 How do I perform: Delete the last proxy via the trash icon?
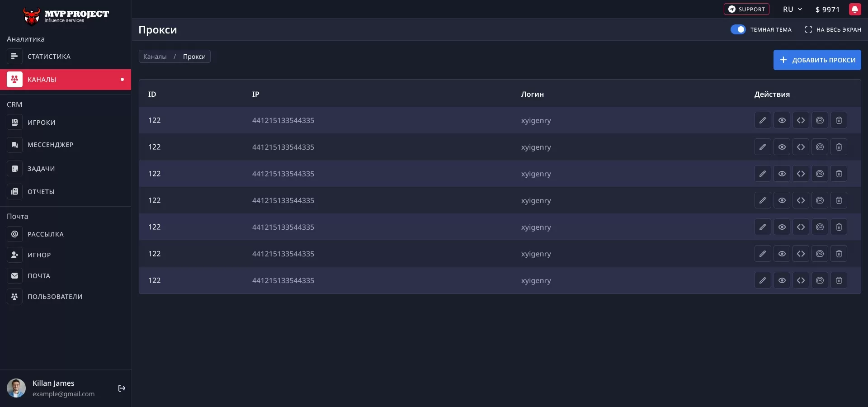(x=839, y=280)
